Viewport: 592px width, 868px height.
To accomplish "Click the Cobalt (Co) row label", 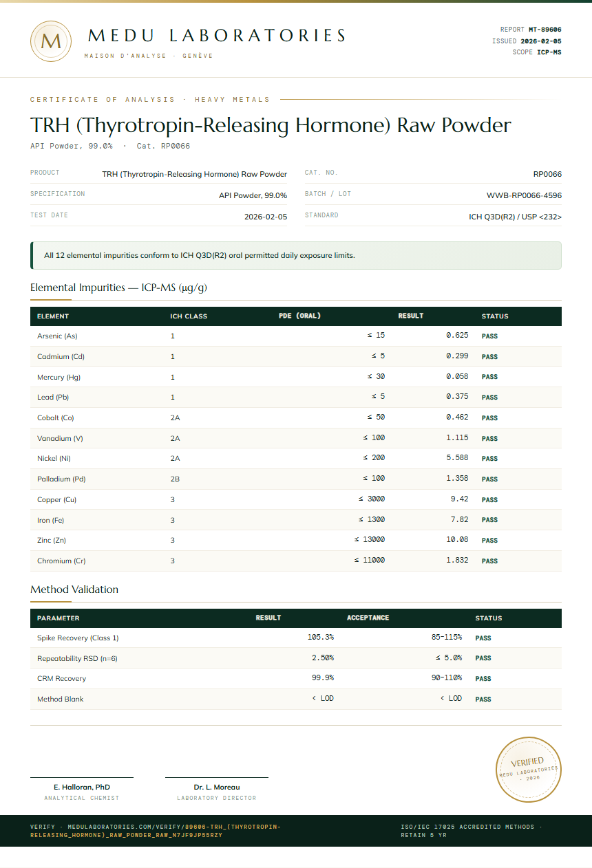I will [55, 418].
